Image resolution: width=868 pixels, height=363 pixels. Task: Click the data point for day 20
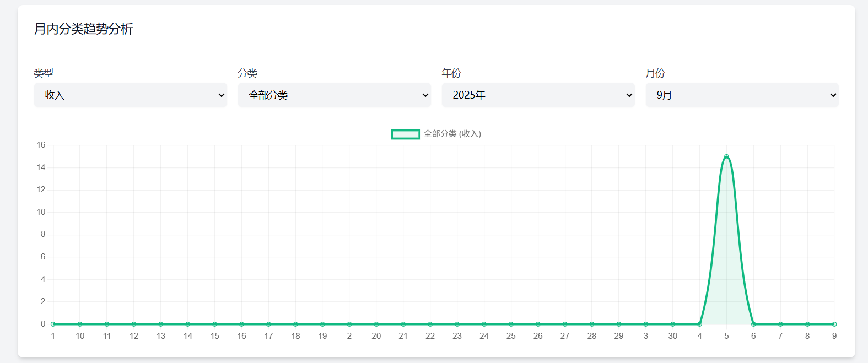pyautogui.click(x=376, y=324)
